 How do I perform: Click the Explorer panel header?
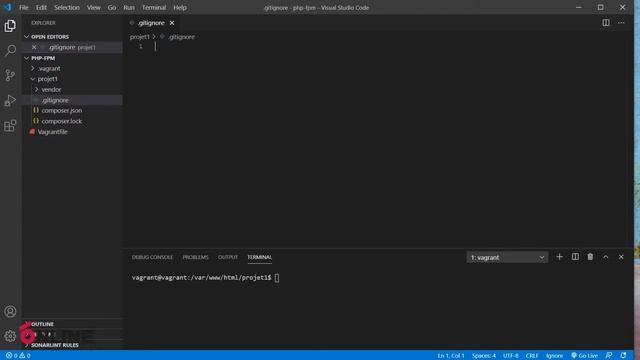pyautogui.click(x=43, y=23)
